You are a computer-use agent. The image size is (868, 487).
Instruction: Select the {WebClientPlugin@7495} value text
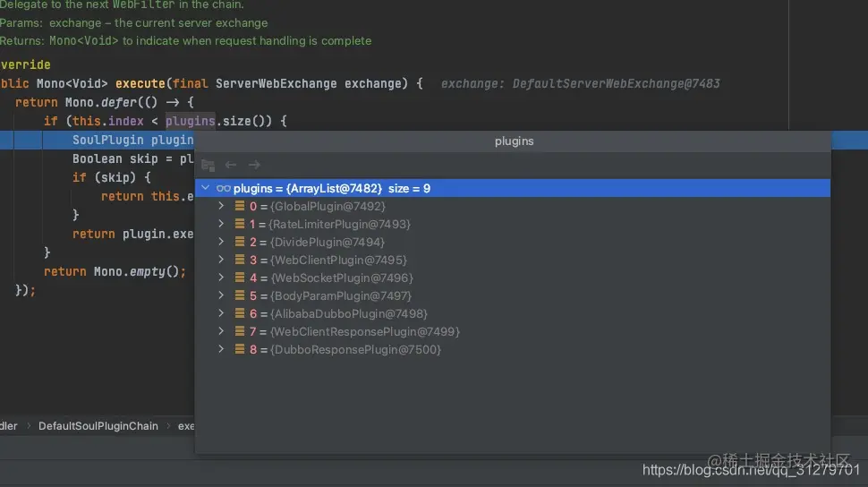tap(338, 260)
